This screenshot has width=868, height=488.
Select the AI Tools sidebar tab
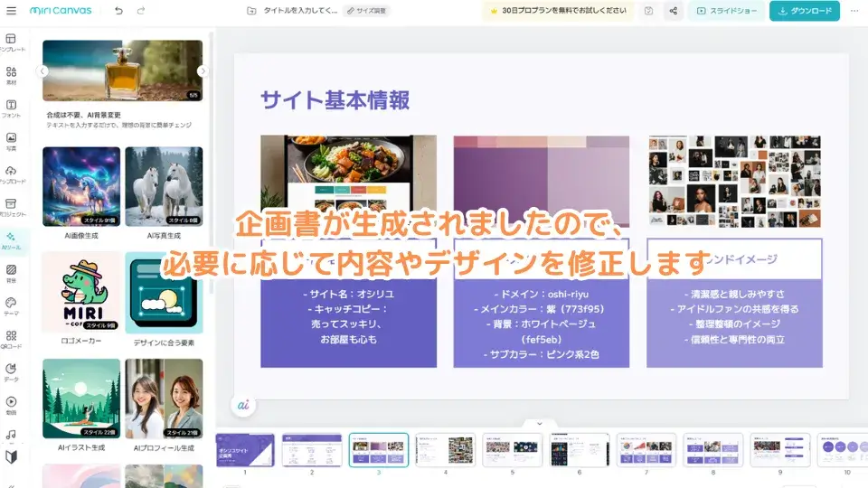pos(11,240)
